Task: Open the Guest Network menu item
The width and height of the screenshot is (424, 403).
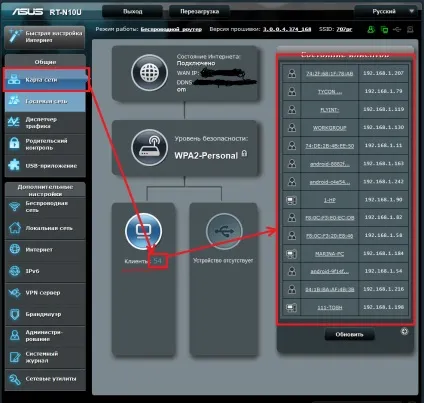Action: (45, 101)
